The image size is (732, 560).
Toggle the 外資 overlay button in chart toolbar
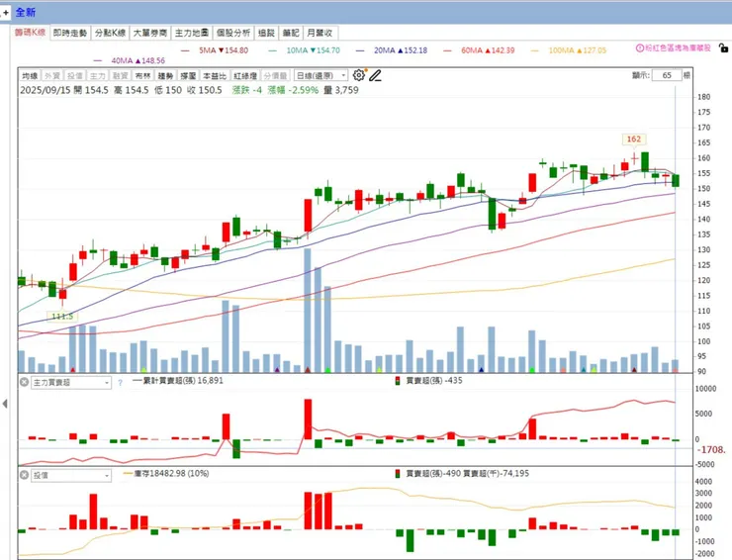click(x=51, y=75)
